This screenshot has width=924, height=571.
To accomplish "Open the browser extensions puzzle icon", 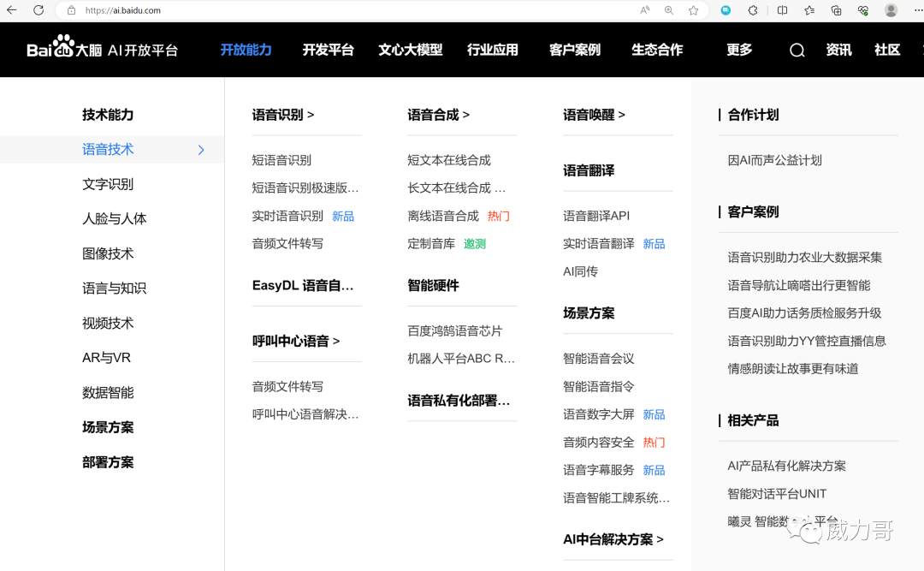I will coord(753,10).
